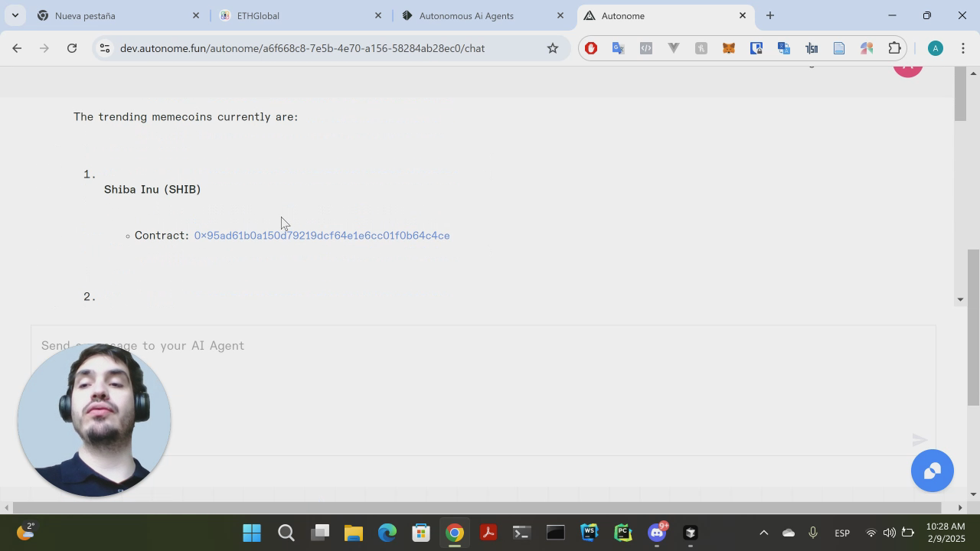
Task: Click the ESP keyboard language indicator
Action: (842, 533)
